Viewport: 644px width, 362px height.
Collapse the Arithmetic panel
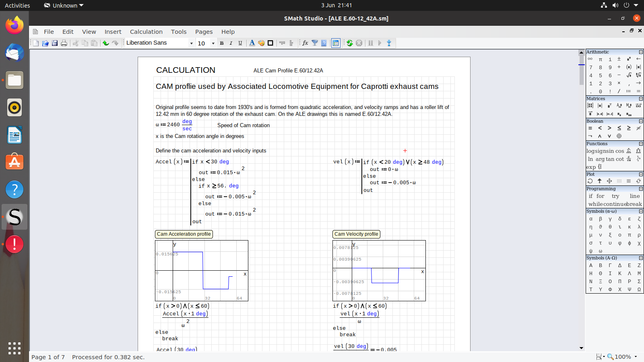point(641,52)
